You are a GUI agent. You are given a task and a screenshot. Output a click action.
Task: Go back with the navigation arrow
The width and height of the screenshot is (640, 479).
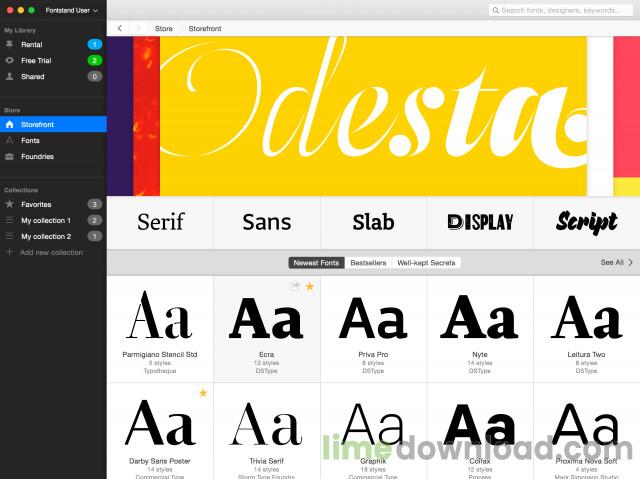click(120, 29)
